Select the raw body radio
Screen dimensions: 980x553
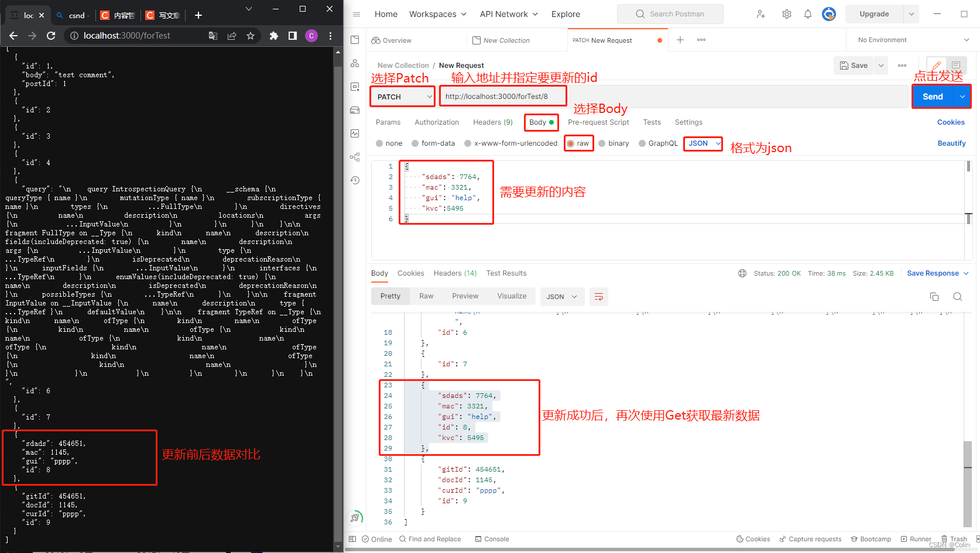tap(571, 143)
